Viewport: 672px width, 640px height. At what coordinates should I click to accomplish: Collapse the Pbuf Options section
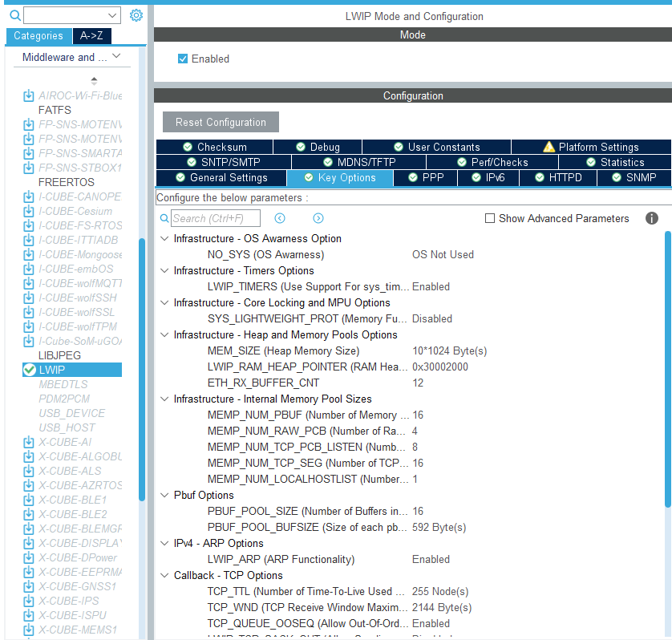coord(164,495)
